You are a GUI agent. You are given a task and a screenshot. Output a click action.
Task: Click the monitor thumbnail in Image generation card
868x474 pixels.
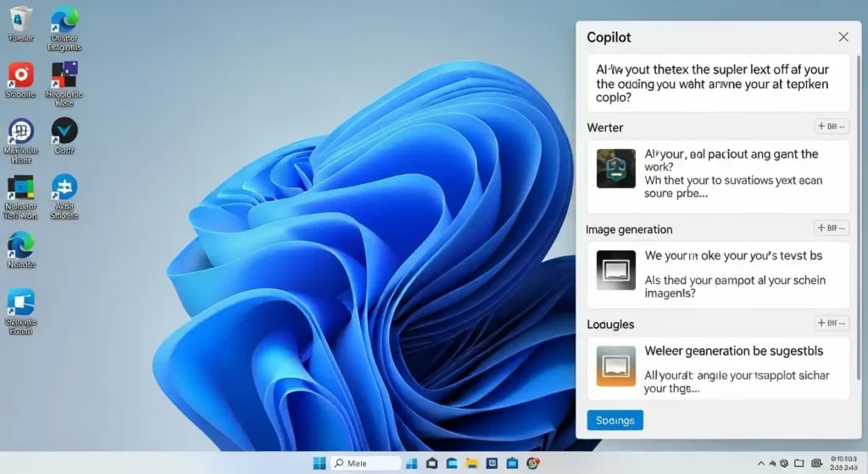[x=616, y=270]
